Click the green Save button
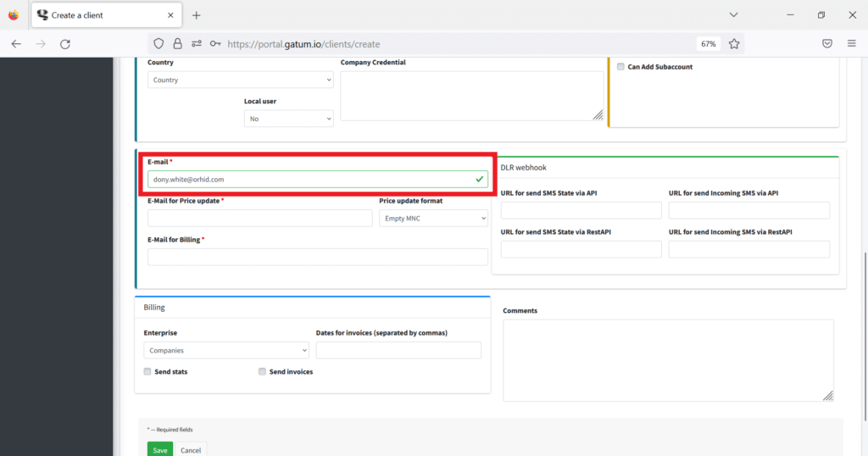This screenshot has height=456, width=868. point(160,449)
